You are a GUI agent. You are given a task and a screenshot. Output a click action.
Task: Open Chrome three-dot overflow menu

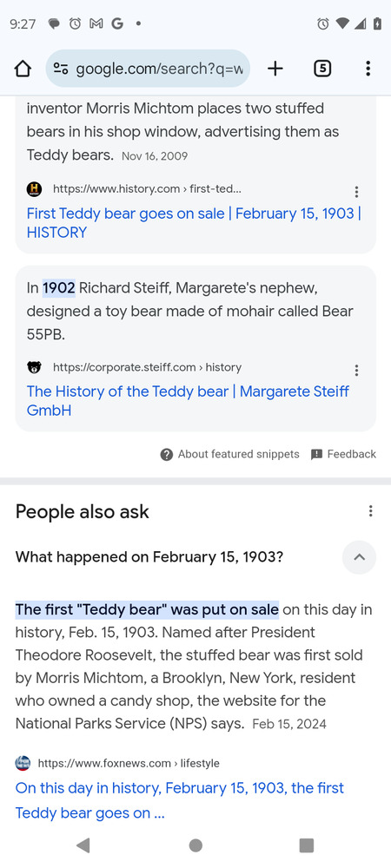coord(368,69)
